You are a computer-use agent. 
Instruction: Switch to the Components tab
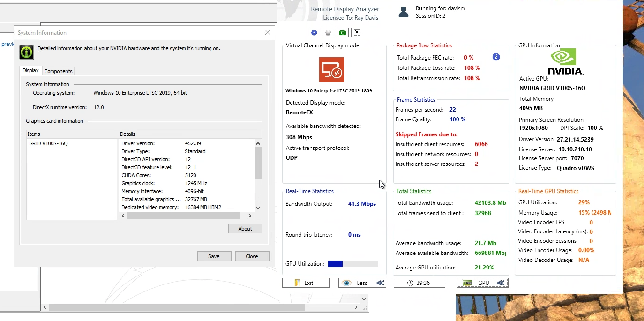pos(58,71)
